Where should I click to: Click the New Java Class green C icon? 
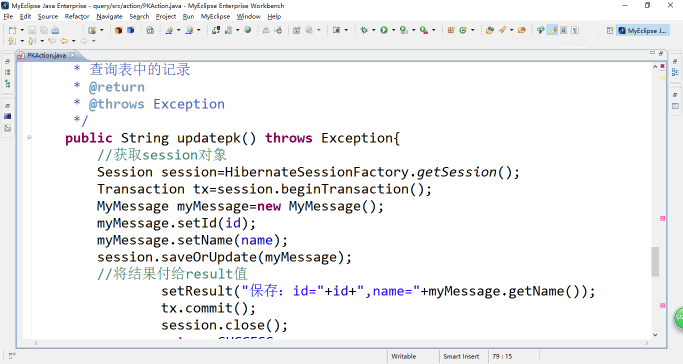coord(463,30)
